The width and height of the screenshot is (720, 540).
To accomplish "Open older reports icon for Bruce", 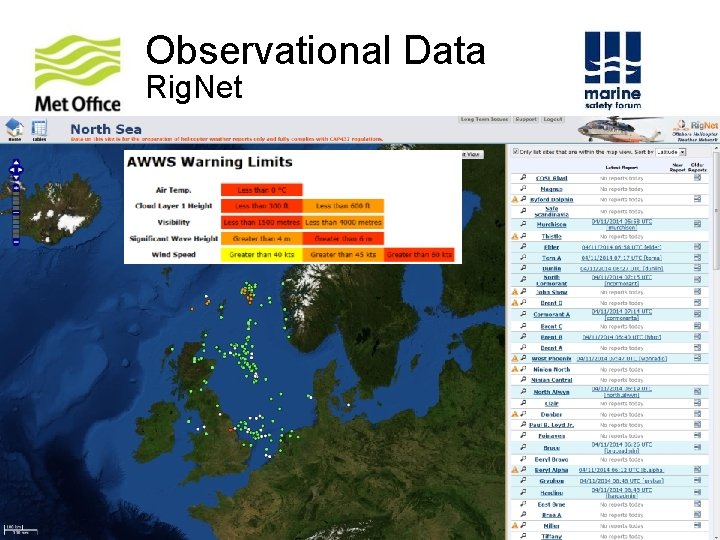I will click(x=698, y=447).
